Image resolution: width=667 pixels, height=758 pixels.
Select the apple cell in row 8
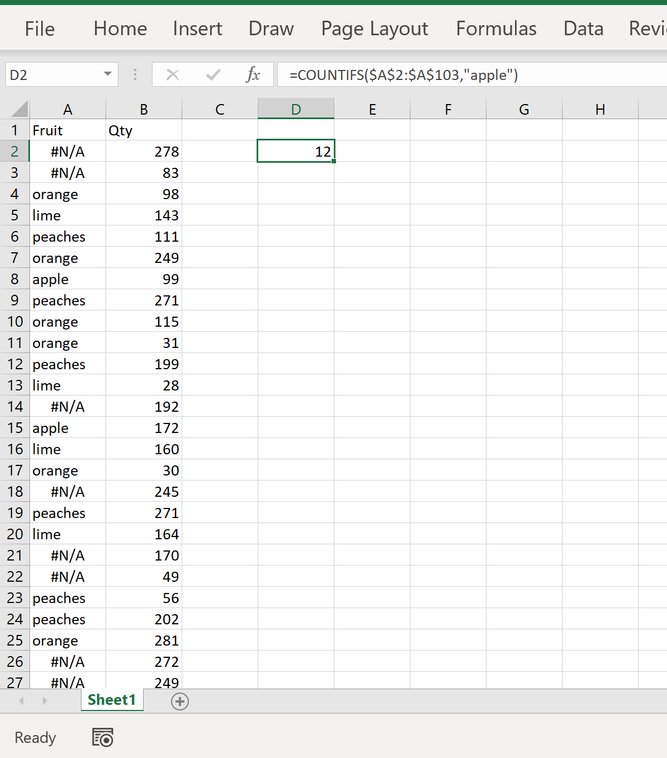point(68,279)
